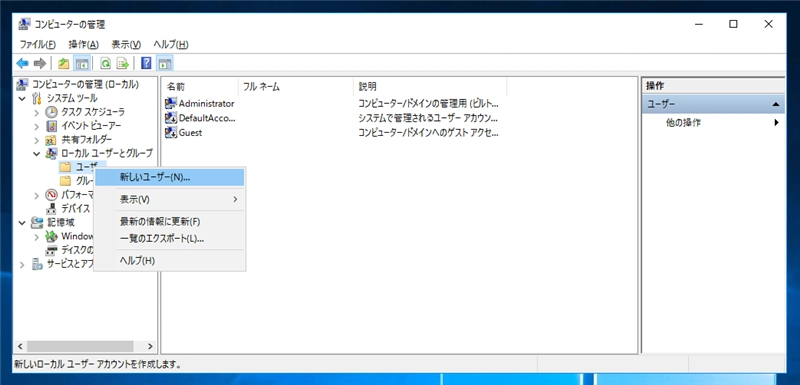Click the tree pane scroll left arrow
800x385 pixels.
(20, 346)
